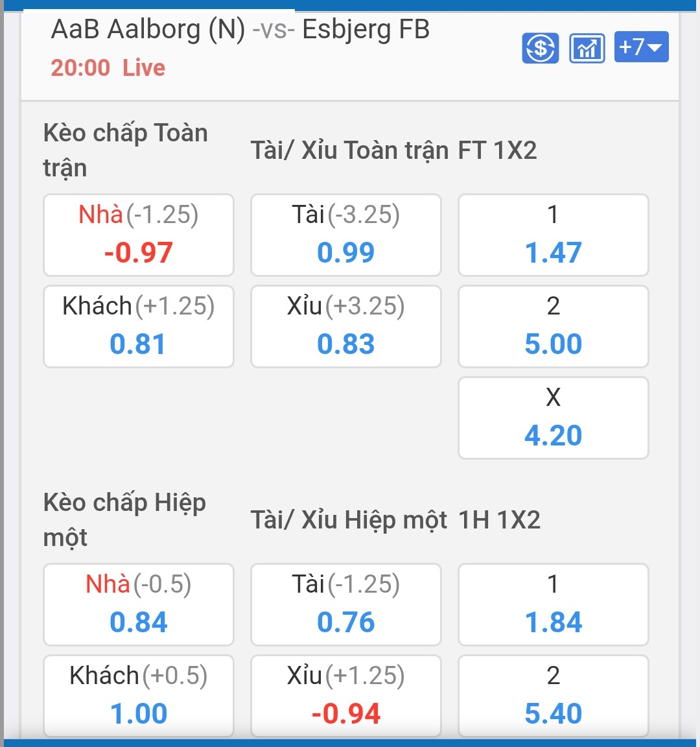Pick first half Tài (-1.25) 0.76
This screenshot has width=700, height=747.
click(345, 604)
